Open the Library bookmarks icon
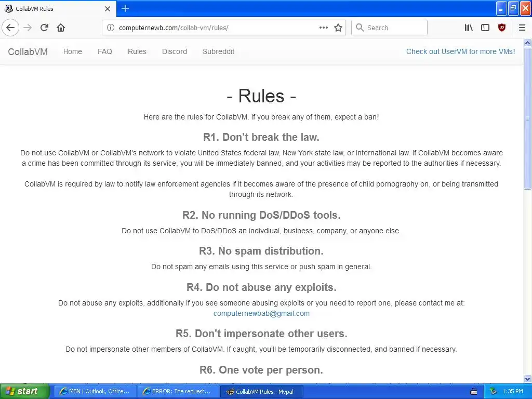Screen dimensions: 532x399 [x=469, y=28]
